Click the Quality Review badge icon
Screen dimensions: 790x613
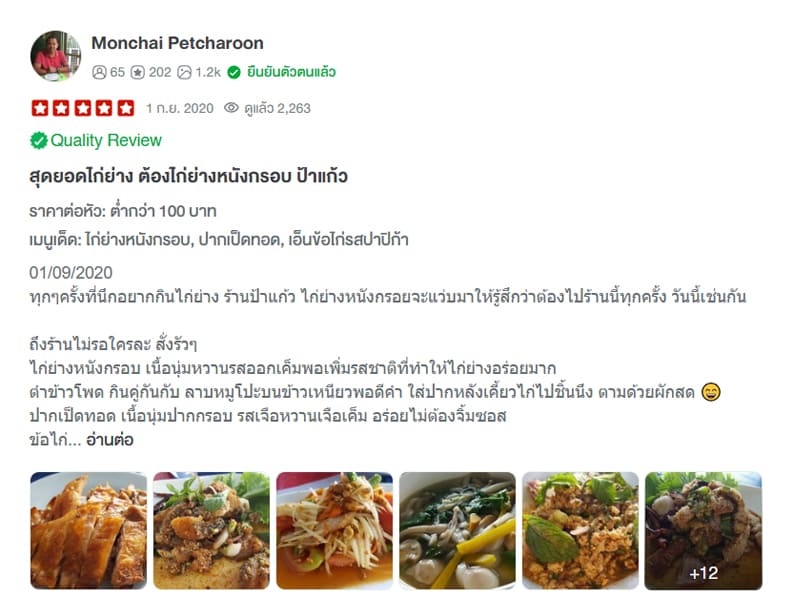[x=39, y=141]
